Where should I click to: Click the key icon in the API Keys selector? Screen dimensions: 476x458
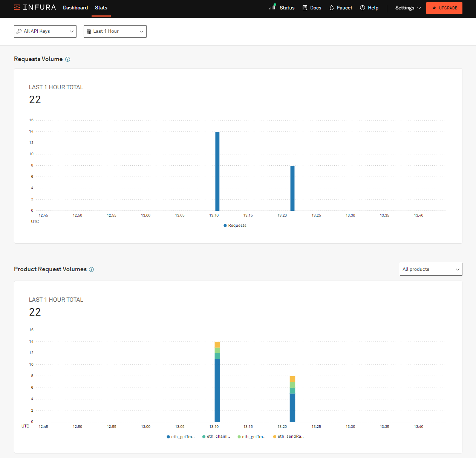19,31
